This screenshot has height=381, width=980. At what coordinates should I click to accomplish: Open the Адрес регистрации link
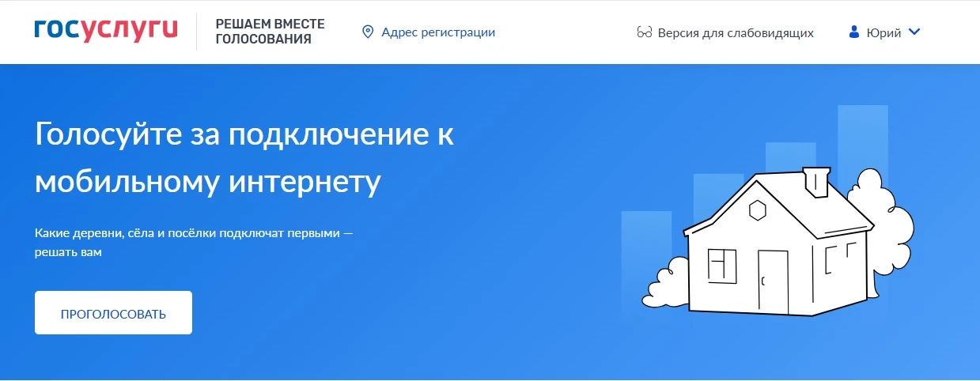click(437, 32)
